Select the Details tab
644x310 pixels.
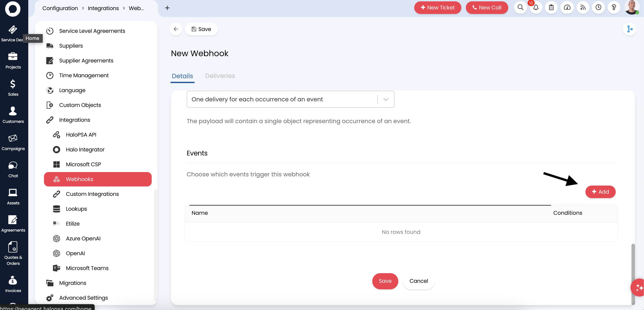[182, 76]
